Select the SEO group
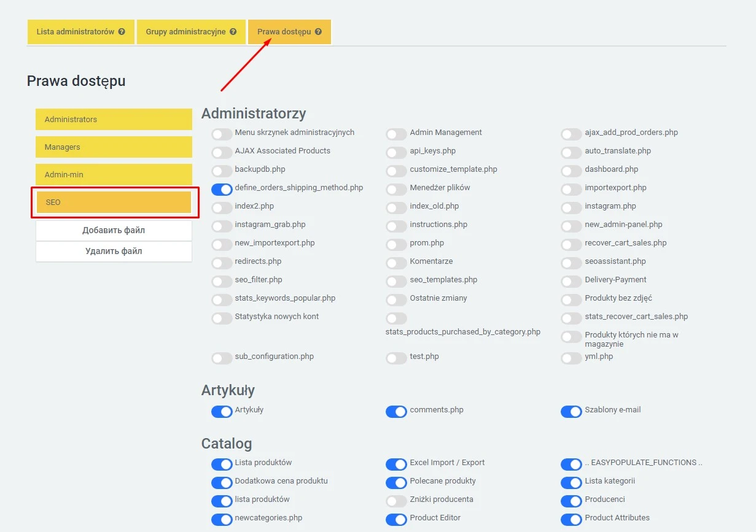Viewport: 756px width, 532px height. tap(114, 202)
